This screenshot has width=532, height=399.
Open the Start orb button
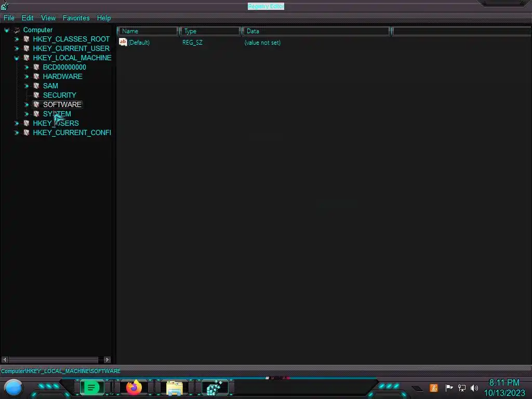click(14, 388)
